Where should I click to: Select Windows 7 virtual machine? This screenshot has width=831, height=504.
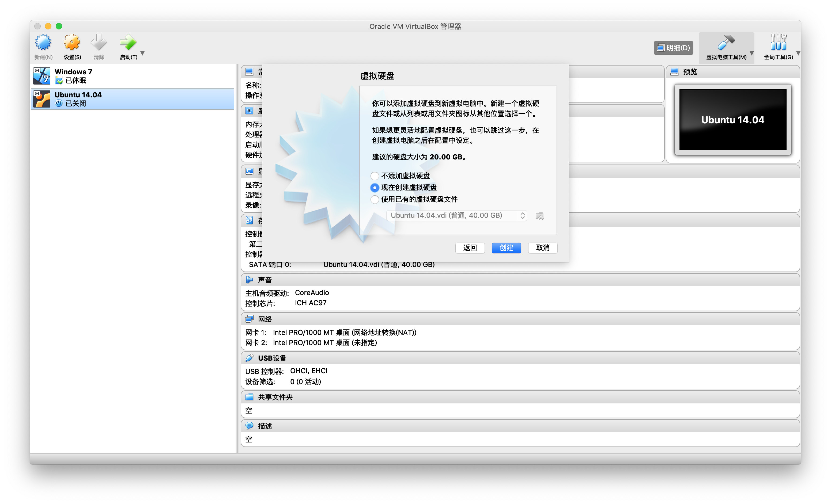click(x=133, y=76)
